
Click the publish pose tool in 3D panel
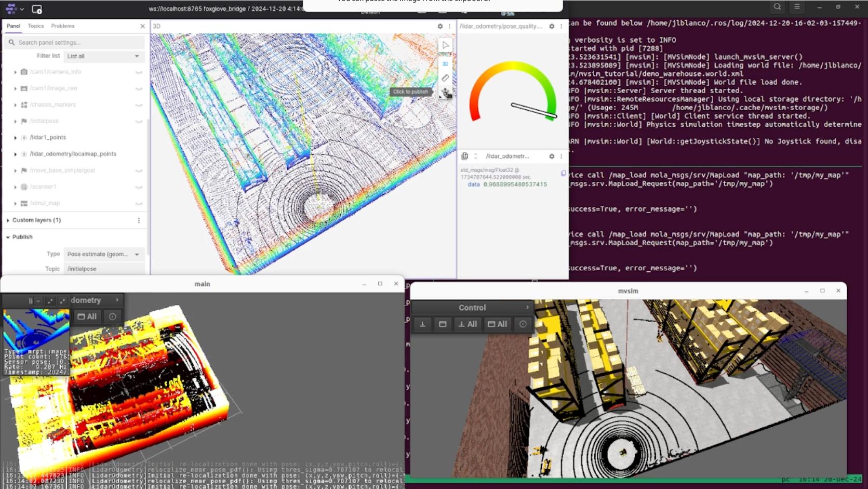(445, 92)
